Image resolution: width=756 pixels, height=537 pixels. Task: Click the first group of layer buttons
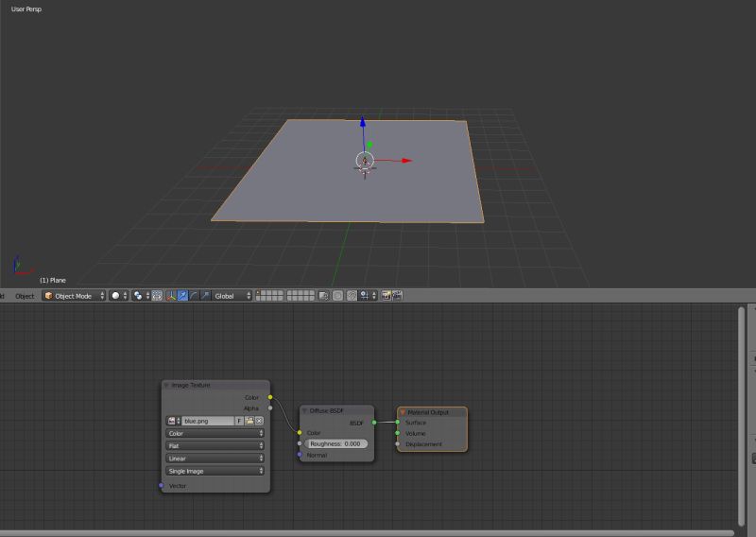[269, 296]
